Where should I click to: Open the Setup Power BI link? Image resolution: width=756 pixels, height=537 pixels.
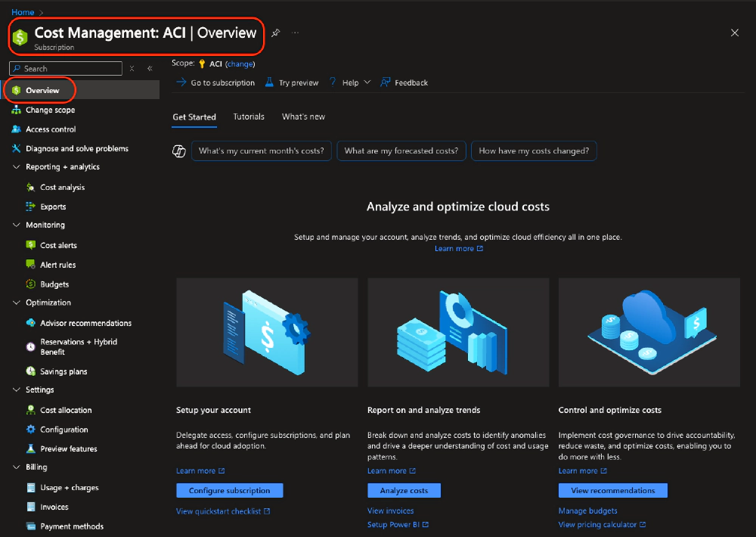click(x=398, y=524)
